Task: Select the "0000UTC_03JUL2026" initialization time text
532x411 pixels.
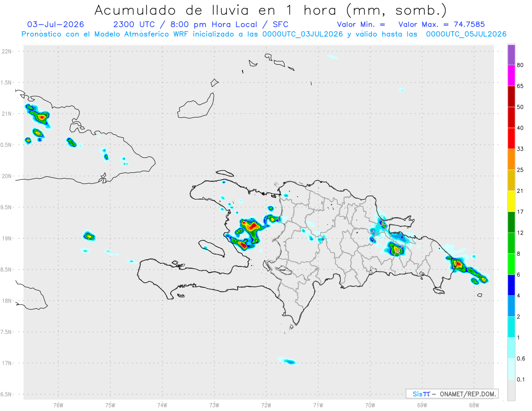Action: 303,34
